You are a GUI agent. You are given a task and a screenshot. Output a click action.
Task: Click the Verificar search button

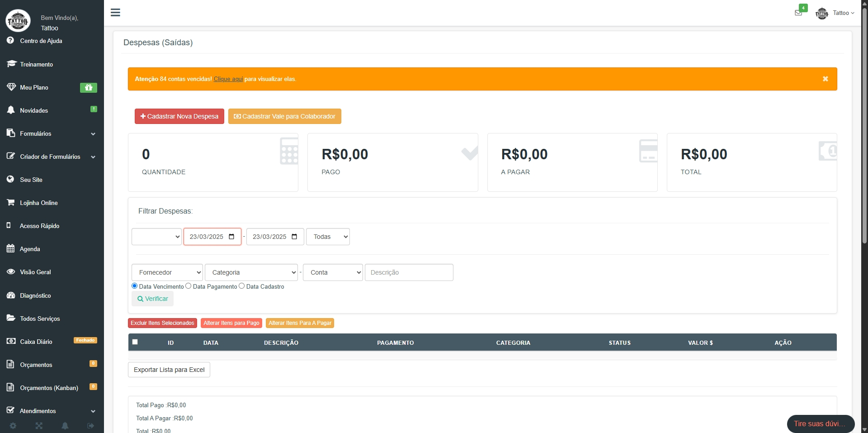pyautogui.click(x=153, y=299)
